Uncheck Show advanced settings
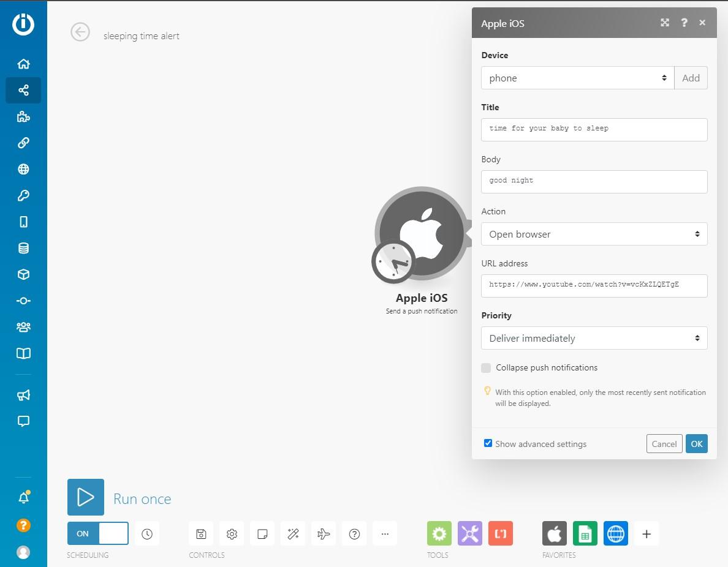Viewport: 728px width, 567px height. click(488, 443)
